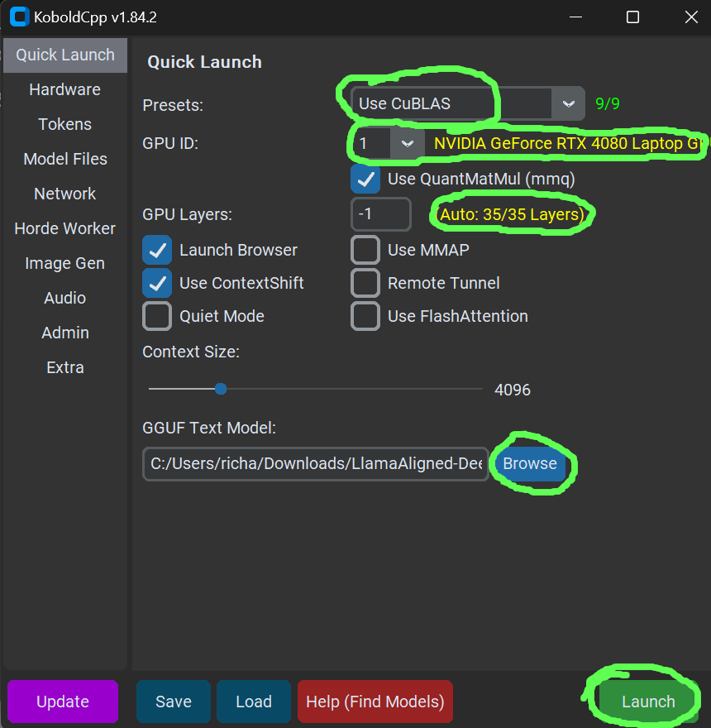This screenshot has width=711, height=728.
Task: Click the Browse button for GGUF Text Model
Action: tap(529, 464)
